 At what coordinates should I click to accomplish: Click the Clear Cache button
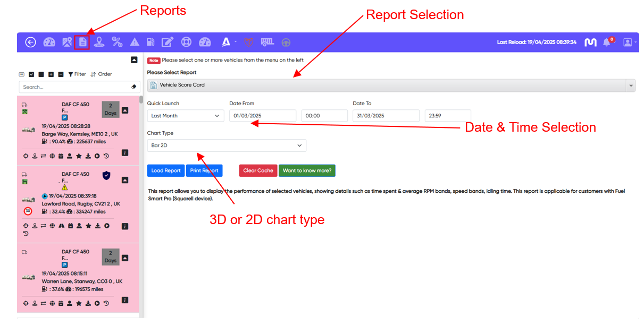(257, 170)
